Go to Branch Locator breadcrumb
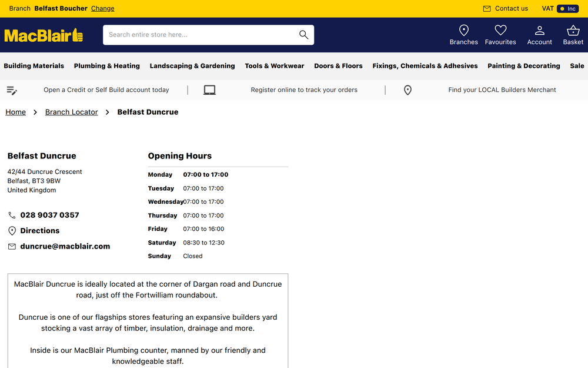Viewport: 588px width, 368px height. click(71, 112)
